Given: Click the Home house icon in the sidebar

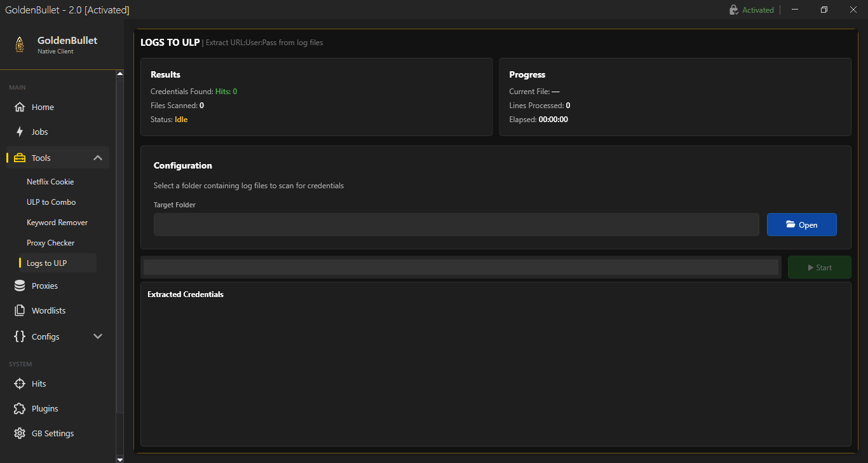Looking at the screenshot, I should [x=20, y=107].
